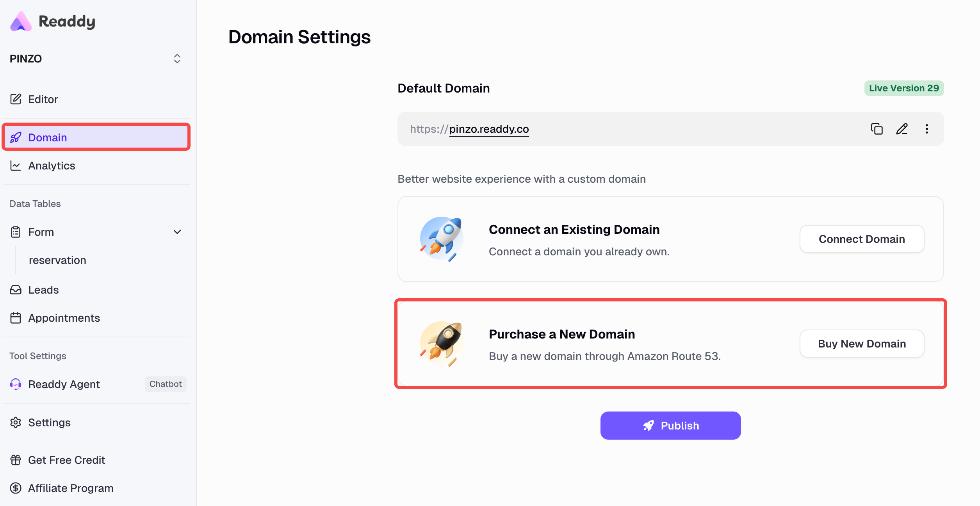Edit the domain with the pencil icon

[x=902, y=129]
